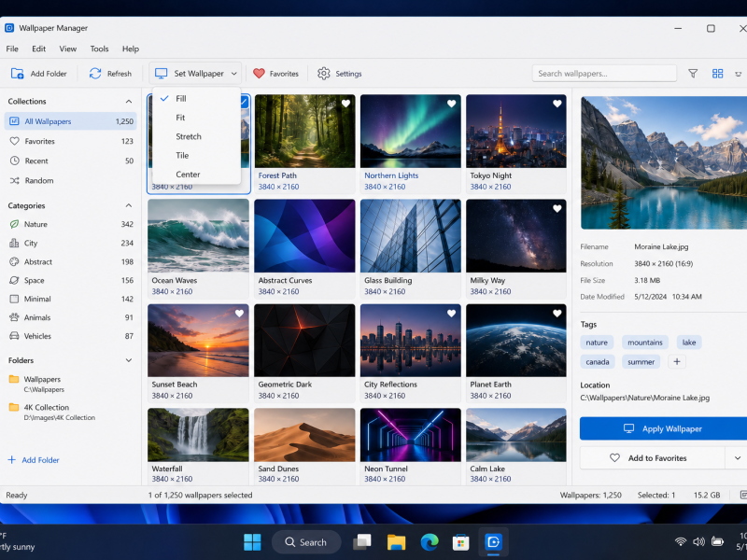Viewport: 747px width, 560px height.
Task: Uncheck the selected wallpaper's checkbox
Action: [x=245, y=102]
